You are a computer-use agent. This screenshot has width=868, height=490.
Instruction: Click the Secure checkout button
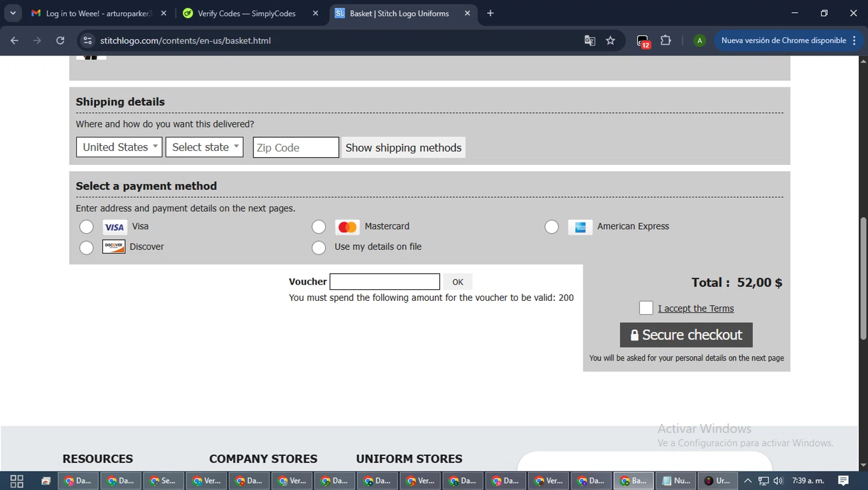coord(686,335)
